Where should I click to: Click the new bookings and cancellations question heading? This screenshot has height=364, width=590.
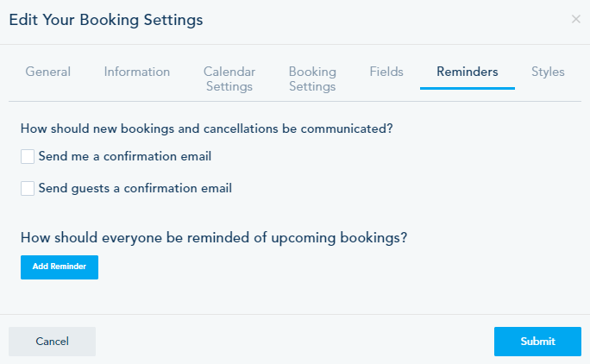[x=207, y=129]
